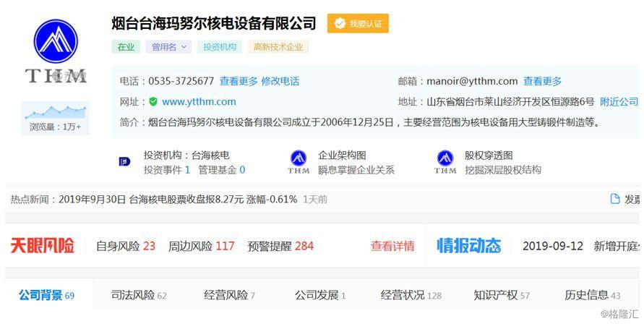Click the checkmark icon on 我要认证 button
Screen dimensions: 644x324
(x=340, y=23)
